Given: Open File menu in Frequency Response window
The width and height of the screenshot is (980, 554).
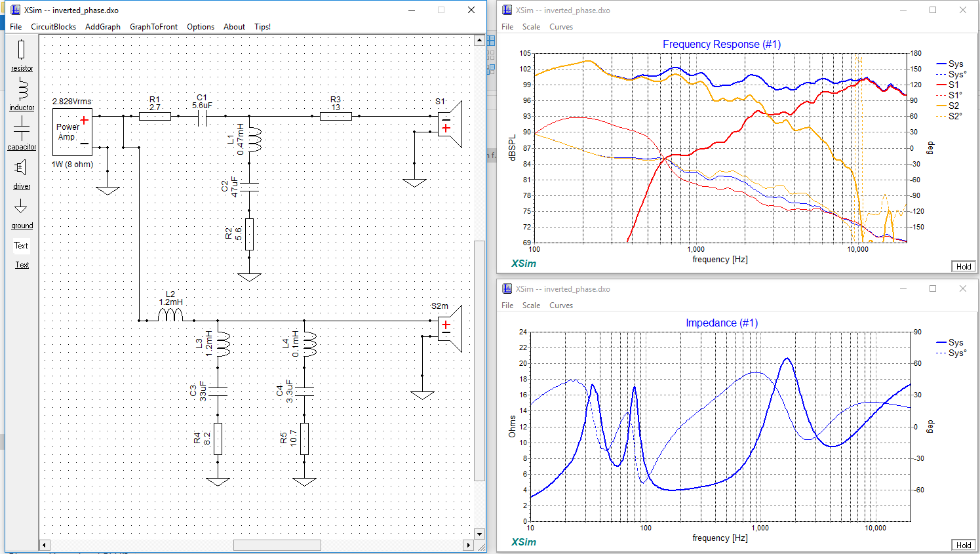Looking at the screenshot, I should click(507, 27).
